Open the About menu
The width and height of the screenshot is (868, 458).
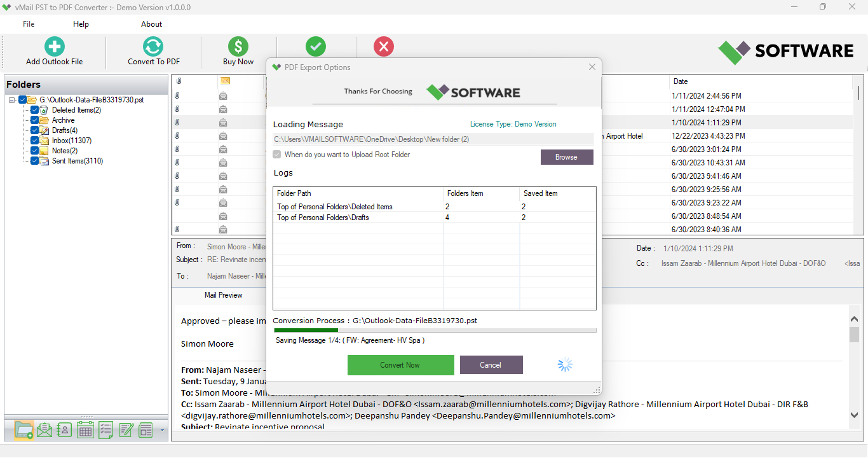(151, 24)
